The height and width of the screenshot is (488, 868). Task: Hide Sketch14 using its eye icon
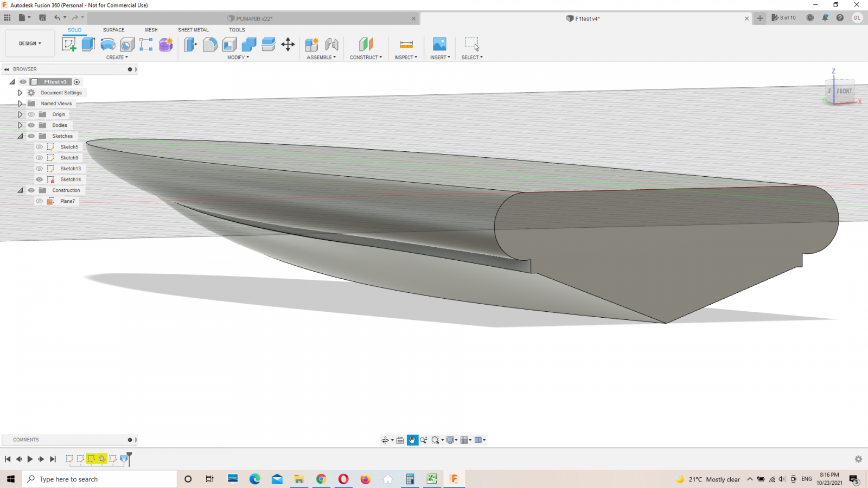40,179
